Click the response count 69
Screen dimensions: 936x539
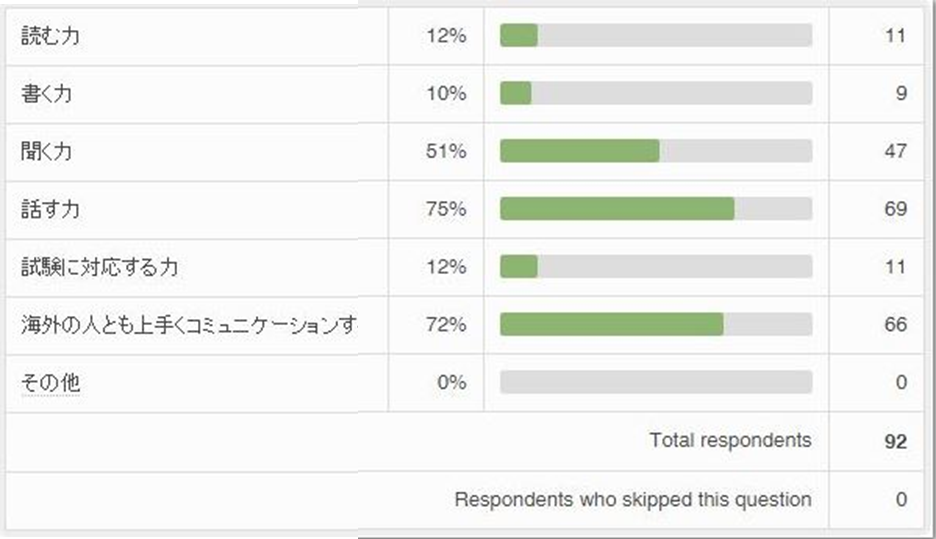click(895, 210)
